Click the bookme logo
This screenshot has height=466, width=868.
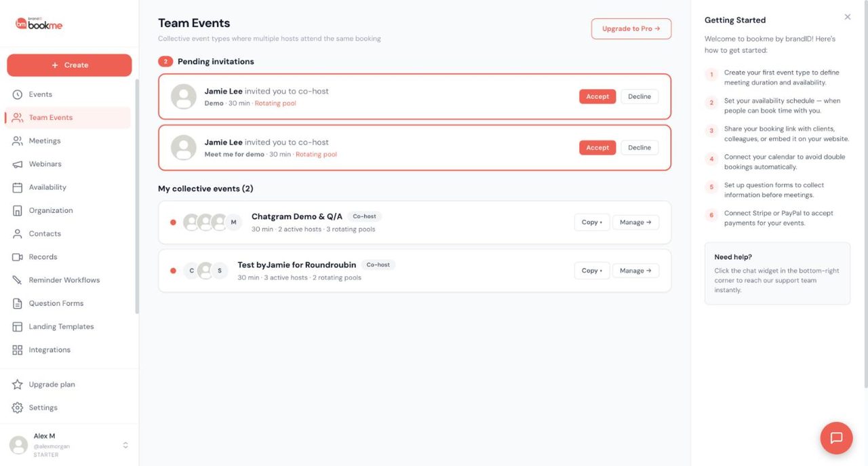[x=39, y=24]
